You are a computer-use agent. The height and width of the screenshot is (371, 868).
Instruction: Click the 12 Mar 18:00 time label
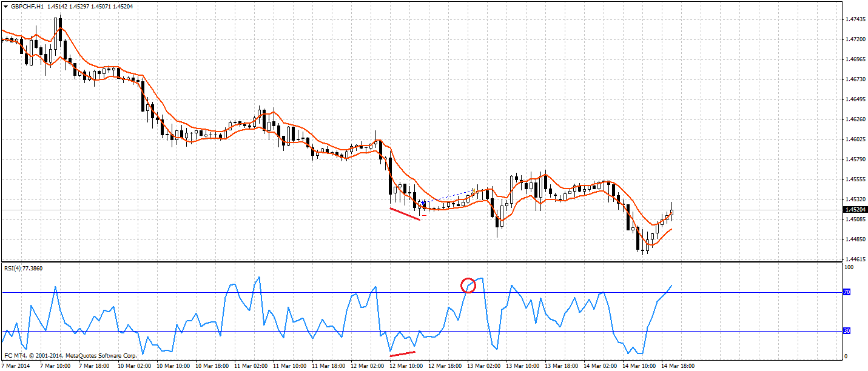[x=446, y=366]
